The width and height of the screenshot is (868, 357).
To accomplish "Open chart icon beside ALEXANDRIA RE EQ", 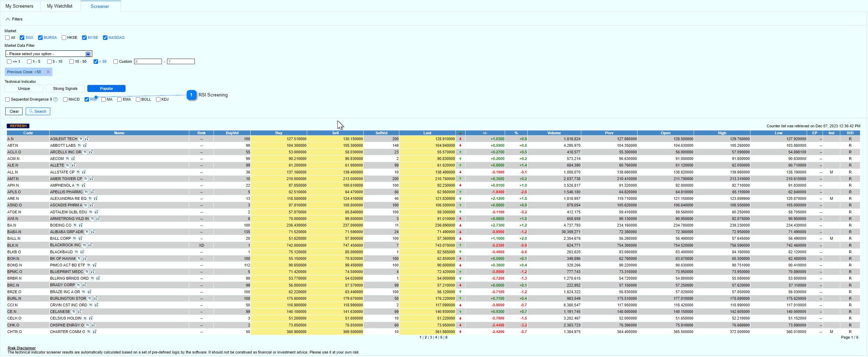I will pyautogui.click(x=96, y=198).
